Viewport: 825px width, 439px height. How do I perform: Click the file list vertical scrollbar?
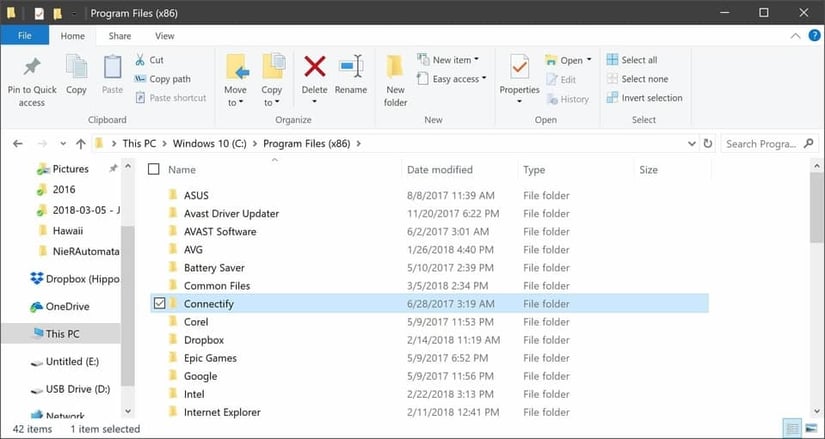pyautogui.click(x=817, y=207)
